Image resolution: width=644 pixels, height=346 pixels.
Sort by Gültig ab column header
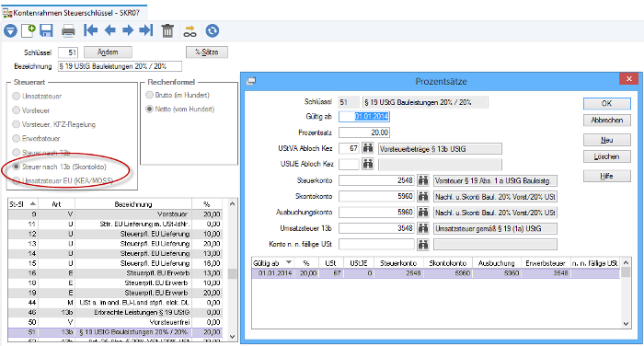(272, 263)
